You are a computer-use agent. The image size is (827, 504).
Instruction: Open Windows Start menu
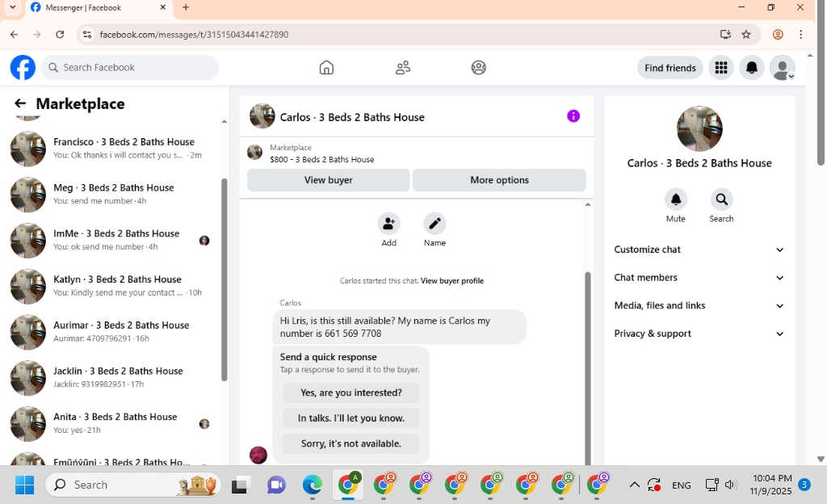(x=24, y=485)
